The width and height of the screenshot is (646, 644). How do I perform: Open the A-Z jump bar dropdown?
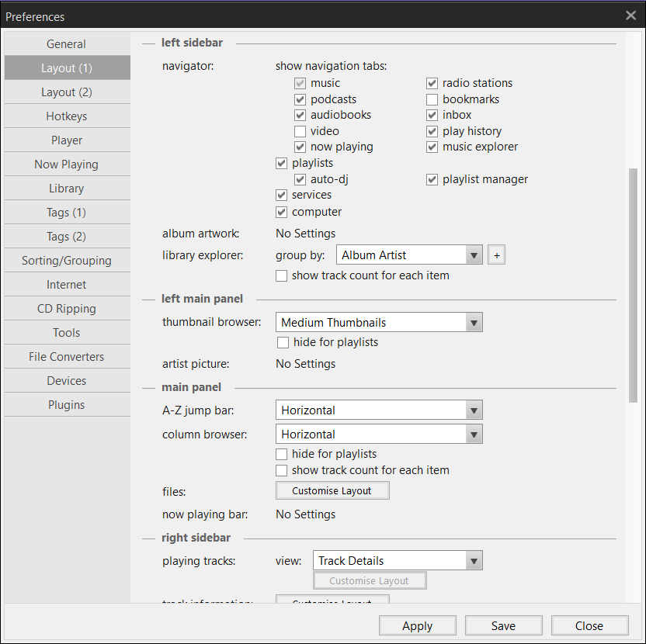[474, 410]
